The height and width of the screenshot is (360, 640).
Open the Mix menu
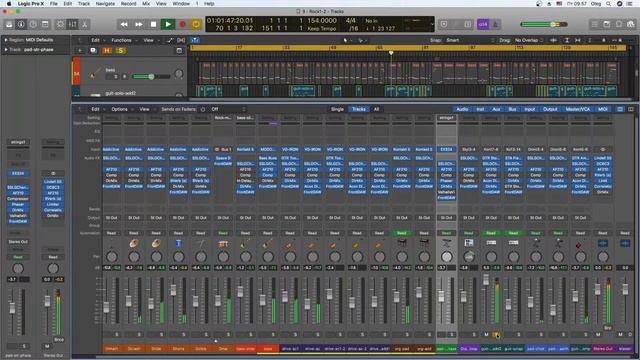(146, 4)
